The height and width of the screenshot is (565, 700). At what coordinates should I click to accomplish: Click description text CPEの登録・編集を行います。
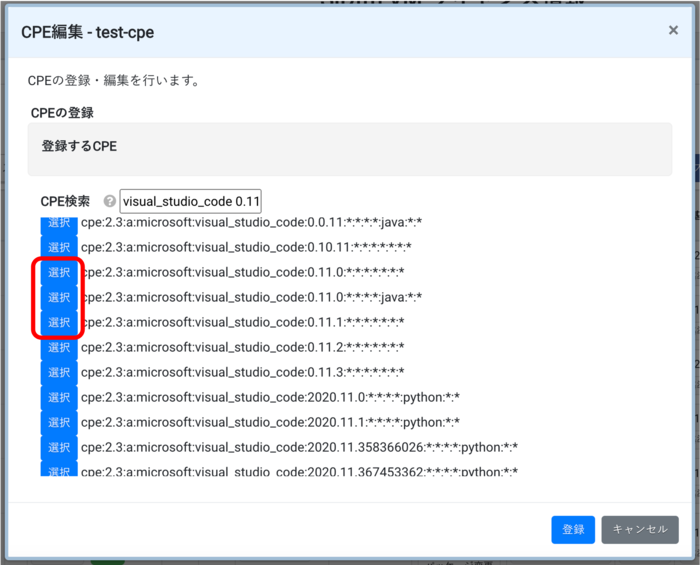114,80
